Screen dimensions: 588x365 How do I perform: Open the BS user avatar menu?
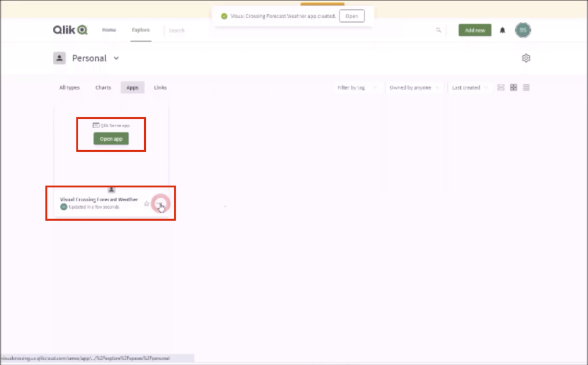tap(523, 30)
